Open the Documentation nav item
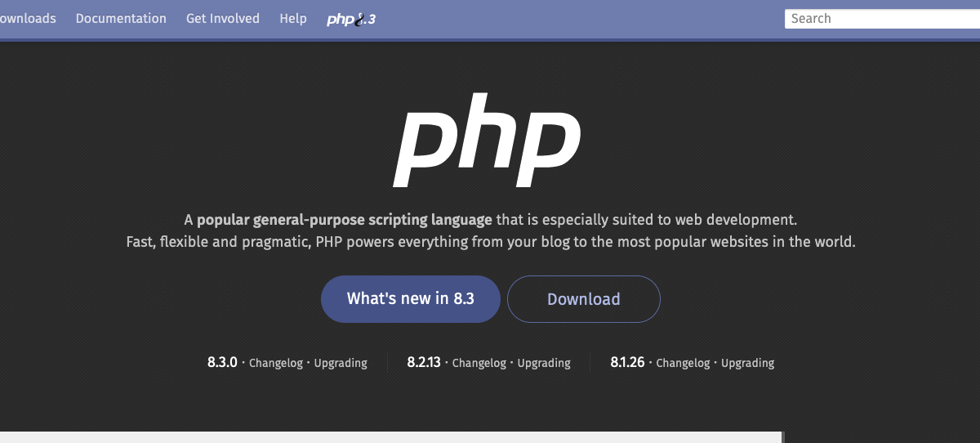This screenshot has width=980, height=443. [x=121, y=18]
